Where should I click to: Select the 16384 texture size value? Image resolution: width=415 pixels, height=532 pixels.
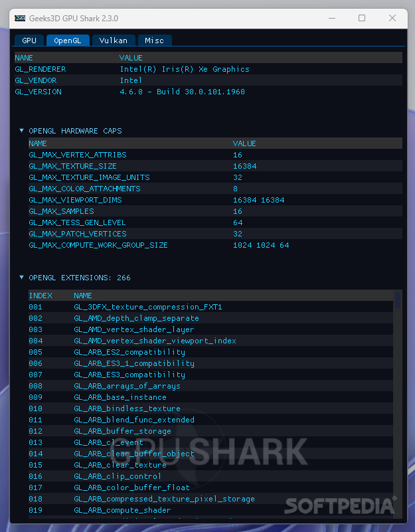click(244, 166)
